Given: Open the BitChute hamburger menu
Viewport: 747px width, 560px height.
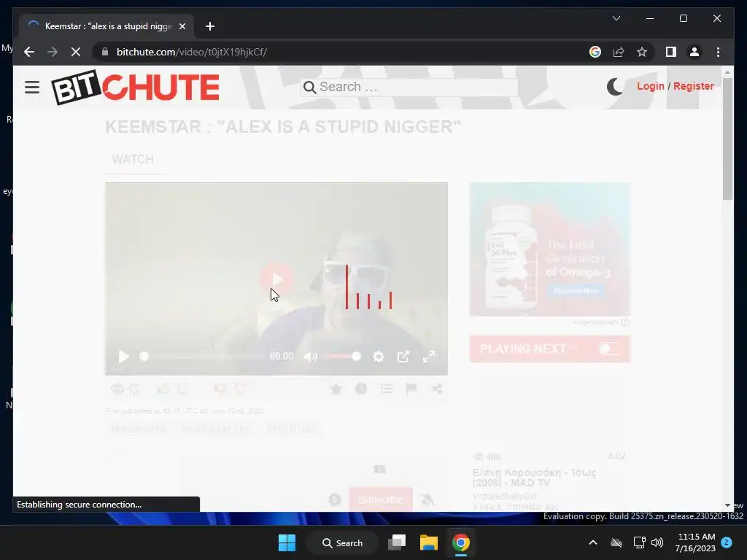Looking at the screenshot, I should point(32,87).
